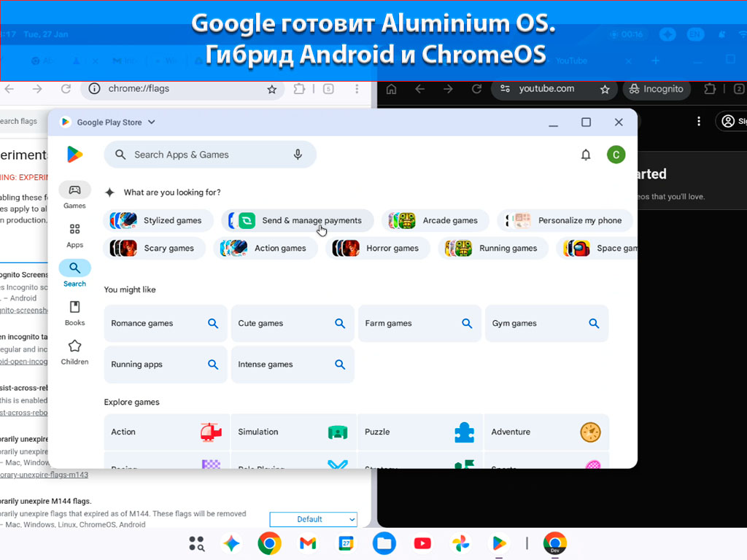
Task: Launch YouTube from the taskbar
Action: (422, 543)
